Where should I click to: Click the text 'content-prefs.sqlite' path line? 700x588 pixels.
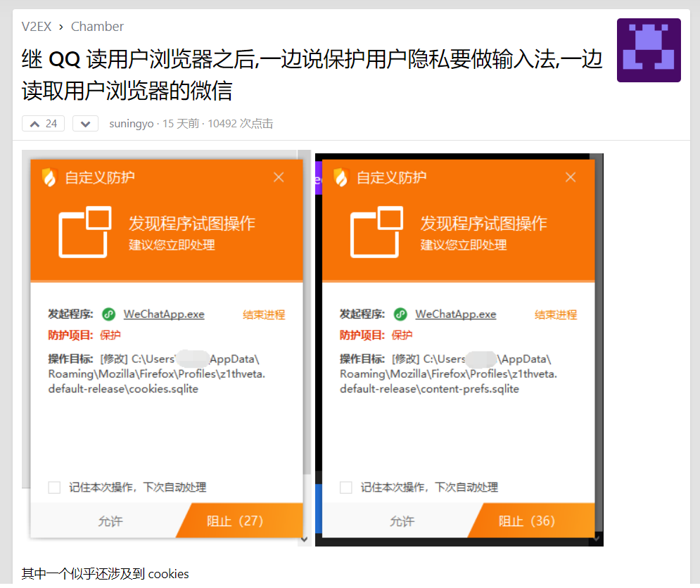429,389
